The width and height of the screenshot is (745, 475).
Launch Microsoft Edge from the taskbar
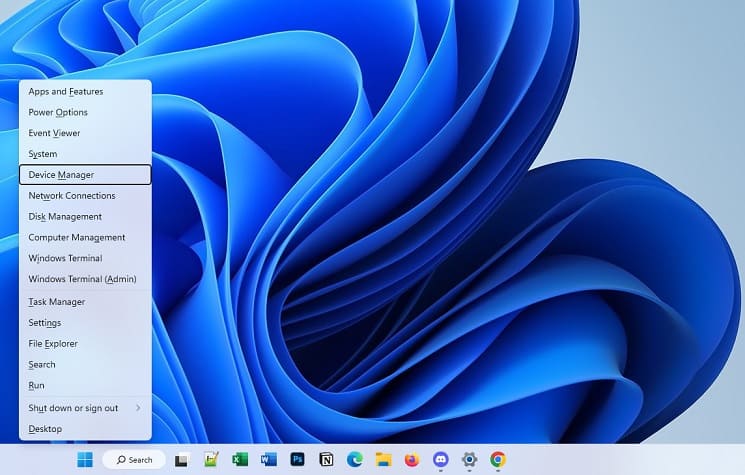(x=355, y=459)
